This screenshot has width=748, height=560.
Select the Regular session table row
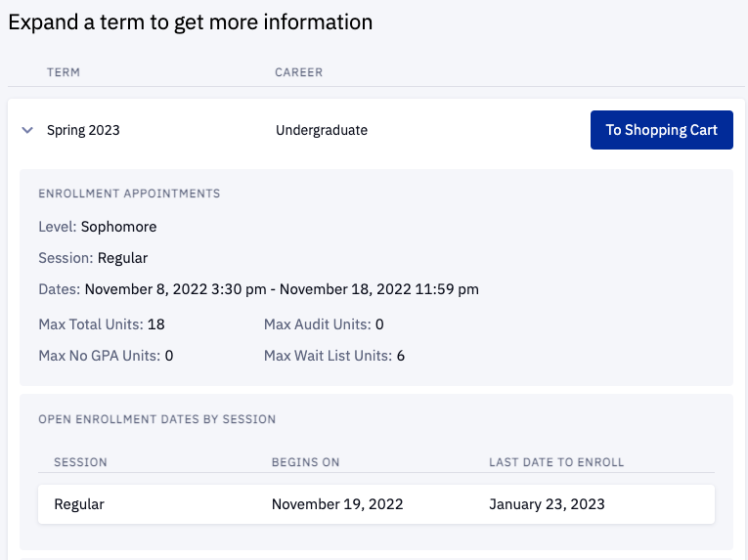[x=375, y=504]
